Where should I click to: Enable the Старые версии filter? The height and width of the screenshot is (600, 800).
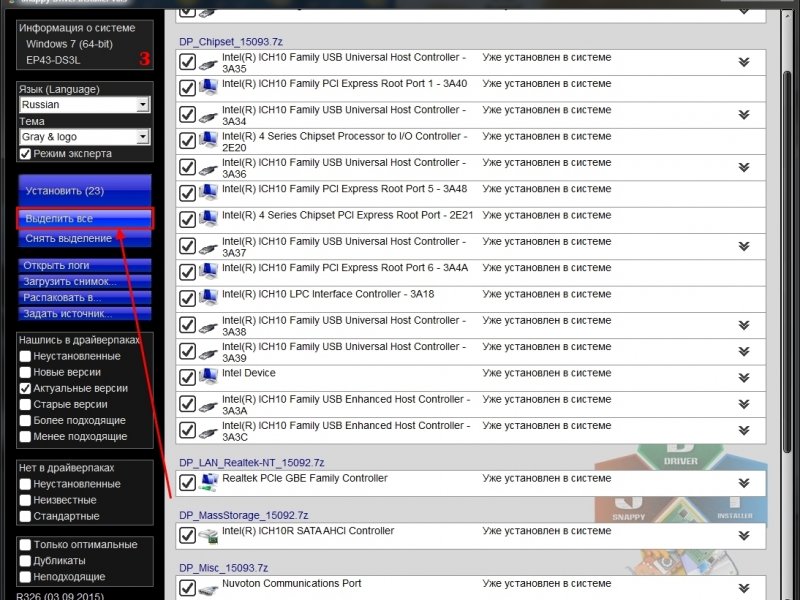pos(25,405)
